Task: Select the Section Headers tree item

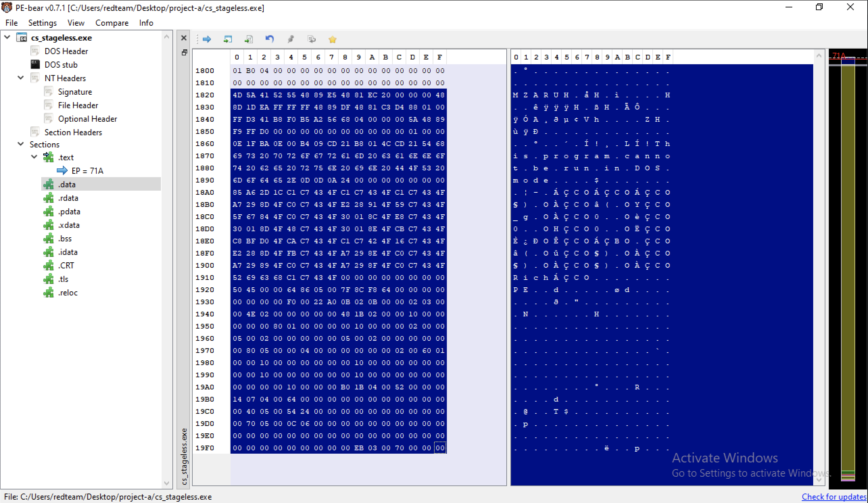Action: tap(73, 132)
